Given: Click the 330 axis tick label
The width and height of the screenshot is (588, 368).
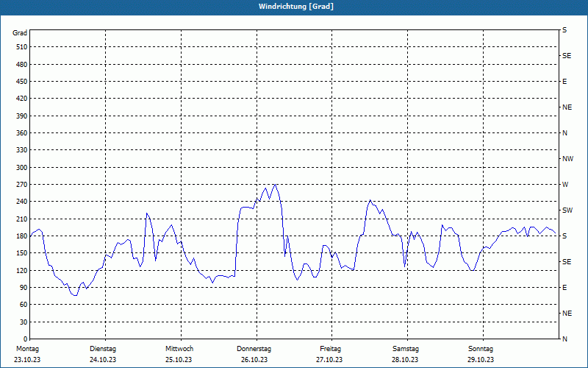Looking at the screenshot, I should click(x=22, y=150).
